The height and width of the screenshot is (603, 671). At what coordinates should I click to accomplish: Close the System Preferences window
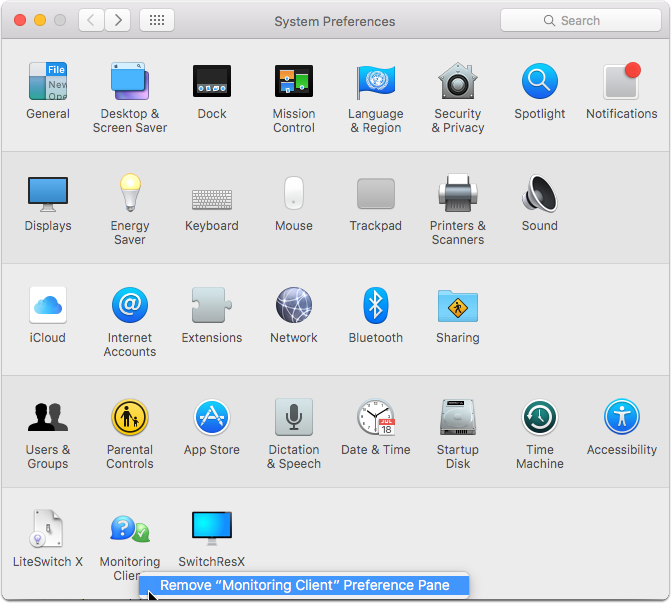(20, 20)
